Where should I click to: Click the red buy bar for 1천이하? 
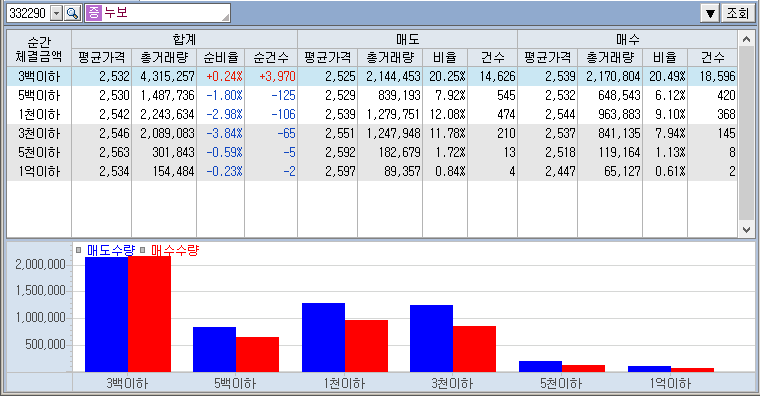(366, 346)
